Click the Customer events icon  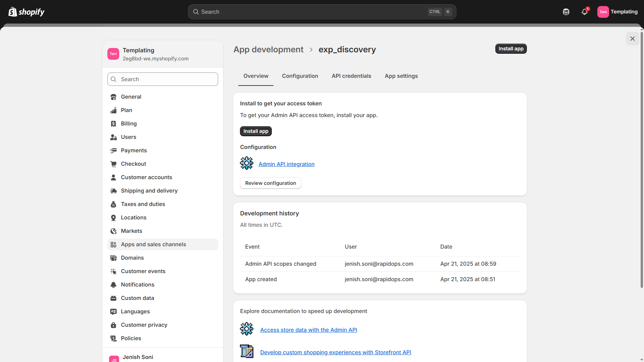coord(113,271)
